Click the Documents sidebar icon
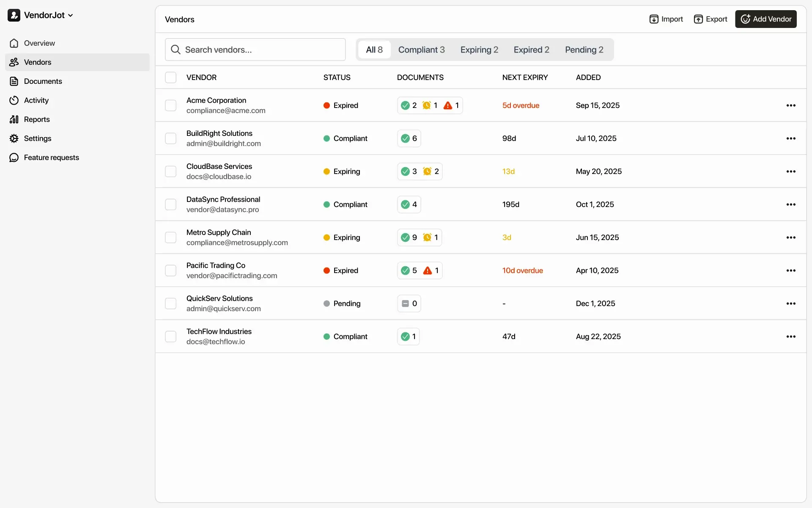Screen dimensions: 812x508 (x=14, y=81)
